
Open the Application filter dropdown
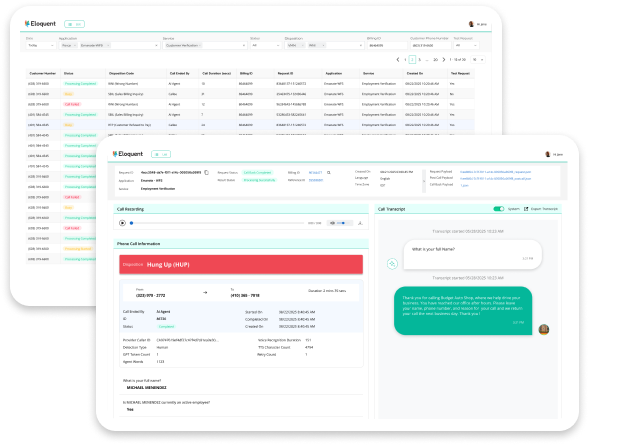point(109,45)
